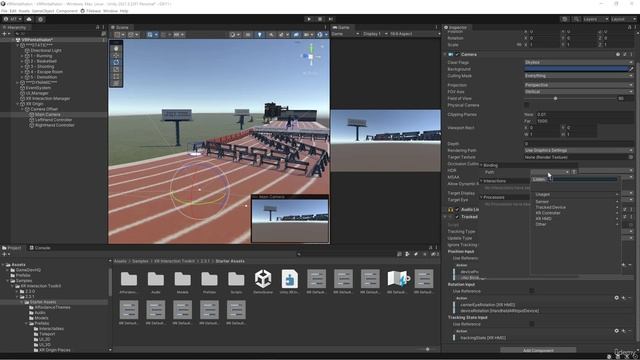Click the Undo History icon in top toolbar
The width and height of the screenshot is (640, 360).
[x=565, y=19]
